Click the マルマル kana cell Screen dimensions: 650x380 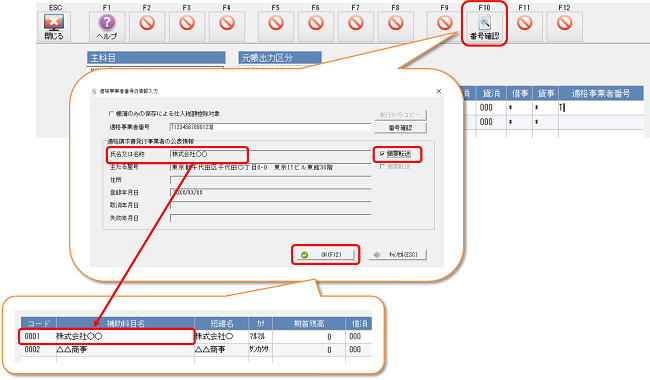[260, 336]
